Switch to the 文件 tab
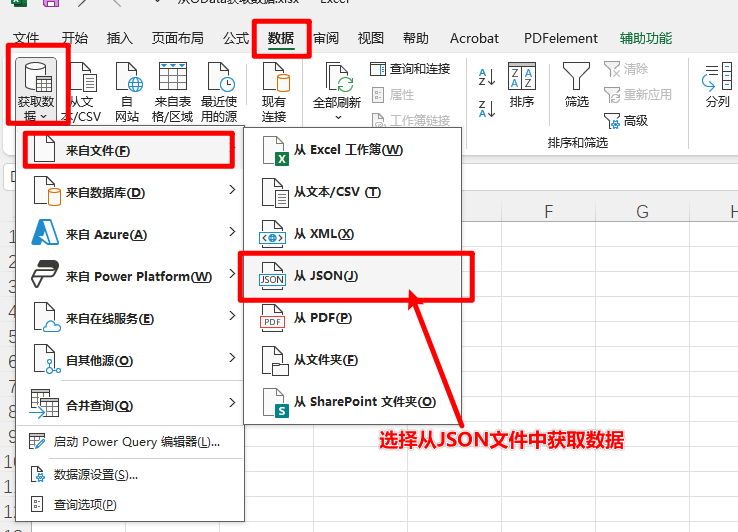The image size is (738, 532). tap(26, 38)
